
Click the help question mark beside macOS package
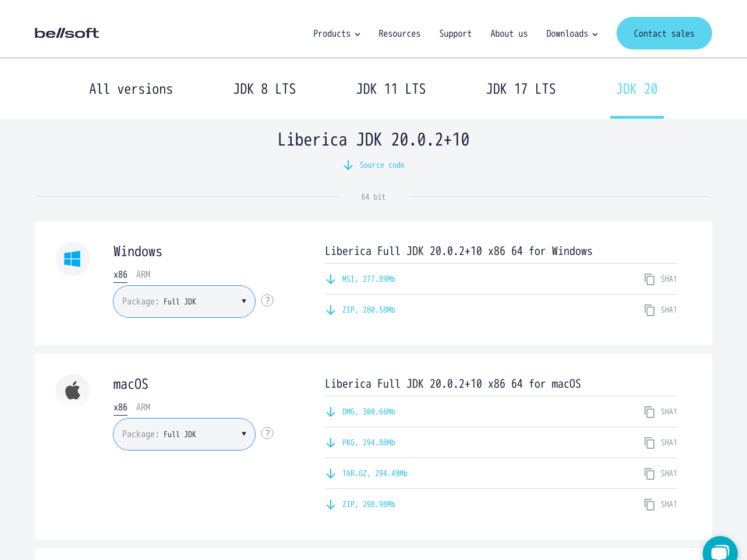point(267,433)
